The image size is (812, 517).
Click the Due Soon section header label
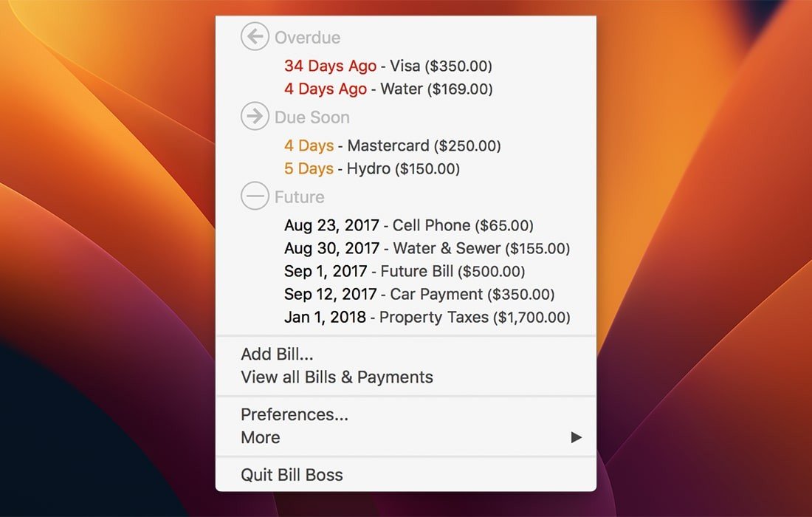(312, 117)
